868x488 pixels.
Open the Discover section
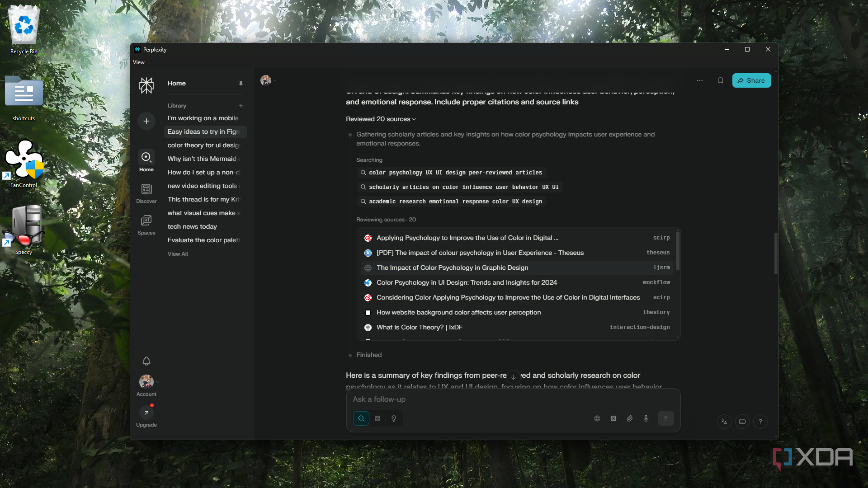point(146,193)
